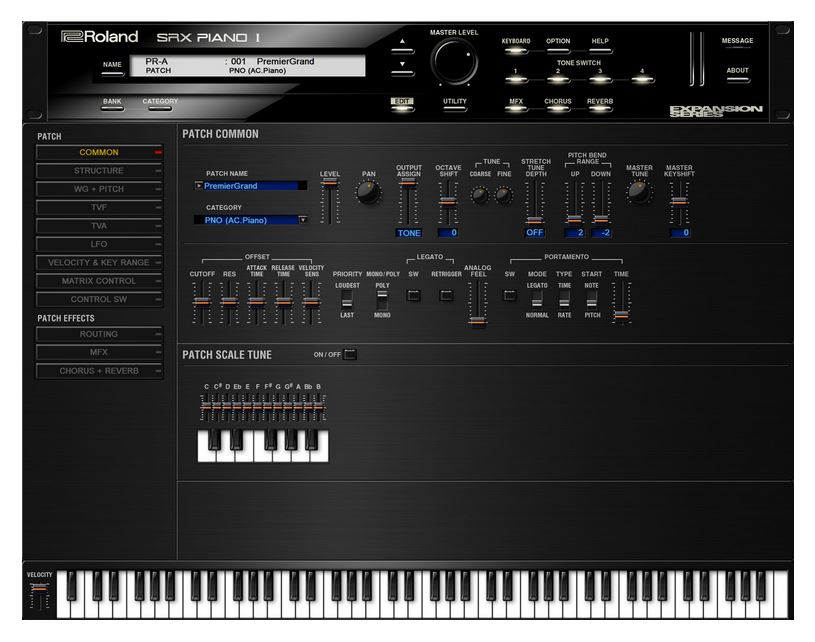
Task: Toggle Patch Scale Tune On/Off
Action: [x=350, y=355]
